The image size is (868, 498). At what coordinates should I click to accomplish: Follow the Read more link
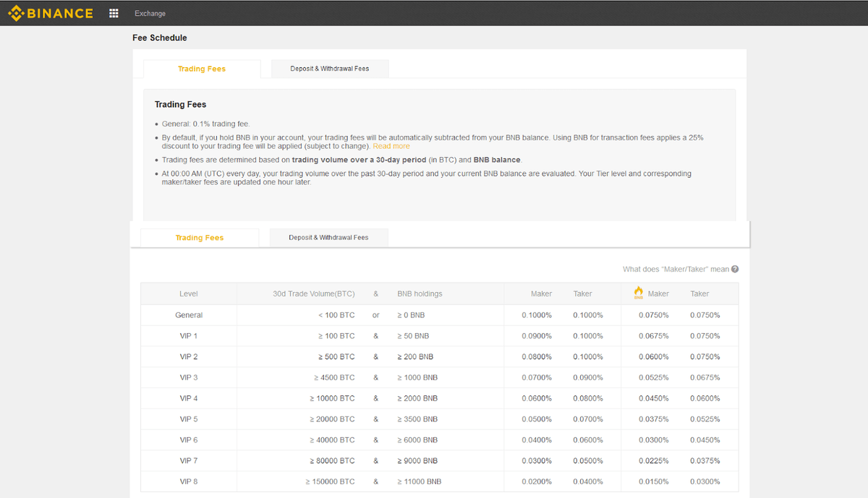pos(391,146)
